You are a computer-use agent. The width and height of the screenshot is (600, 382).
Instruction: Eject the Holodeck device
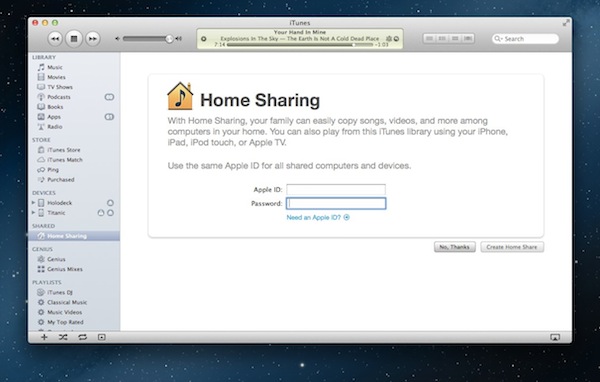(110, 202)
